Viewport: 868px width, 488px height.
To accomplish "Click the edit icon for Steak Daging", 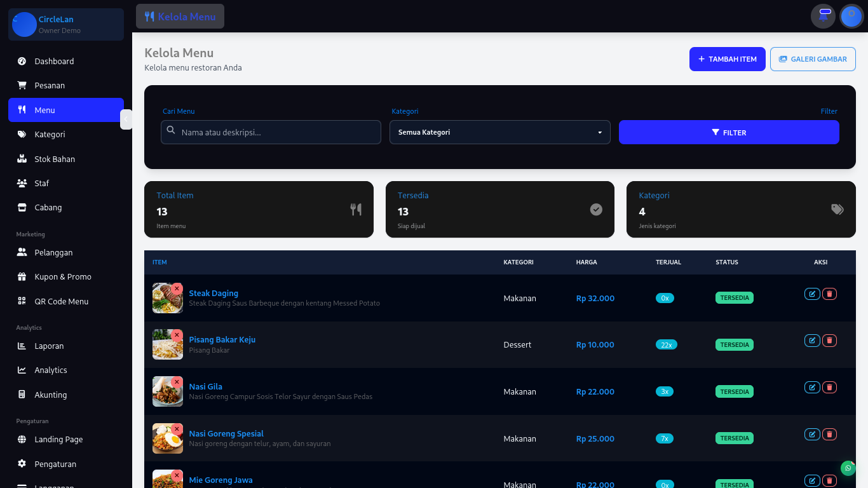I will (812, 294).
